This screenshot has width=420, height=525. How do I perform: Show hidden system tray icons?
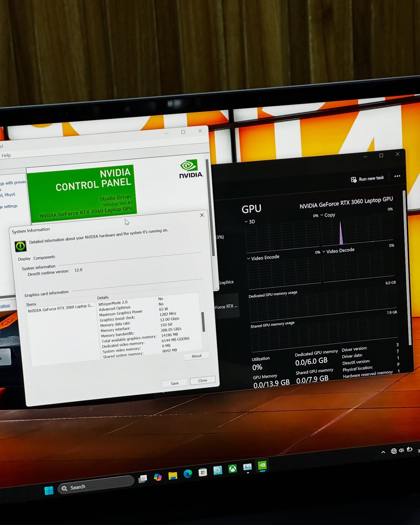383,452
